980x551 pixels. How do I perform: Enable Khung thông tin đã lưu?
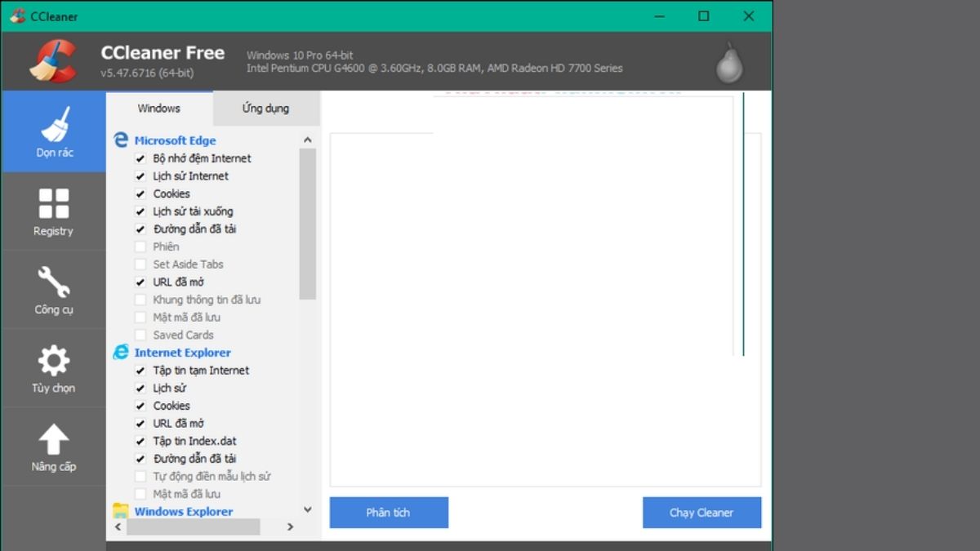pos(140,300)
